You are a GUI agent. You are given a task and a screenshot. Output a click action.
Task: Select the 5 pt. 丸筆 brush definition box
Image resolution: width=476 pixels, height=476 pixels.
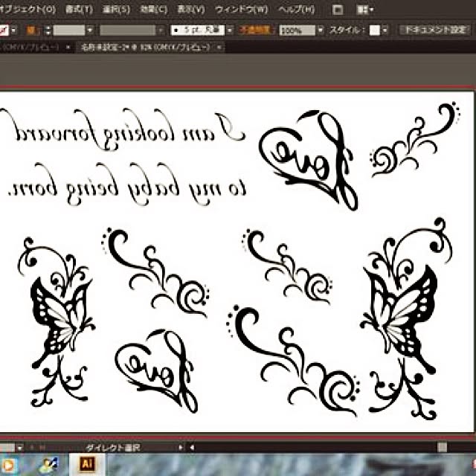point(198,30)
